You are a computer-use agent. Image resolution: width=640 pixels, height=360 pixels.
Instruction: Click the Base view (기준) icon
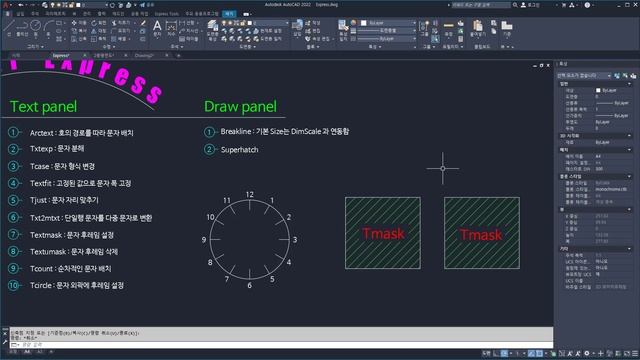[x=507, y=29]
